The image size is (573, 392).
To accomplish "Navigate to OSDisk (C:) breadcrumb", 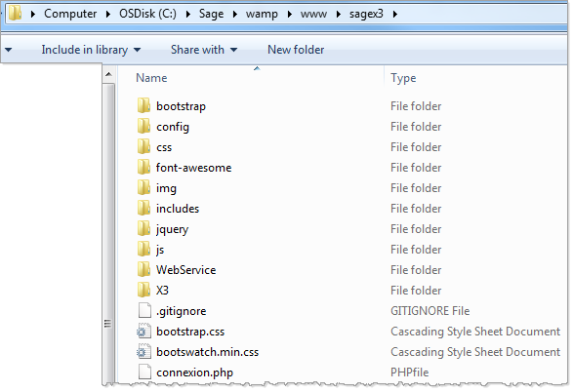I will pos(147,14).
